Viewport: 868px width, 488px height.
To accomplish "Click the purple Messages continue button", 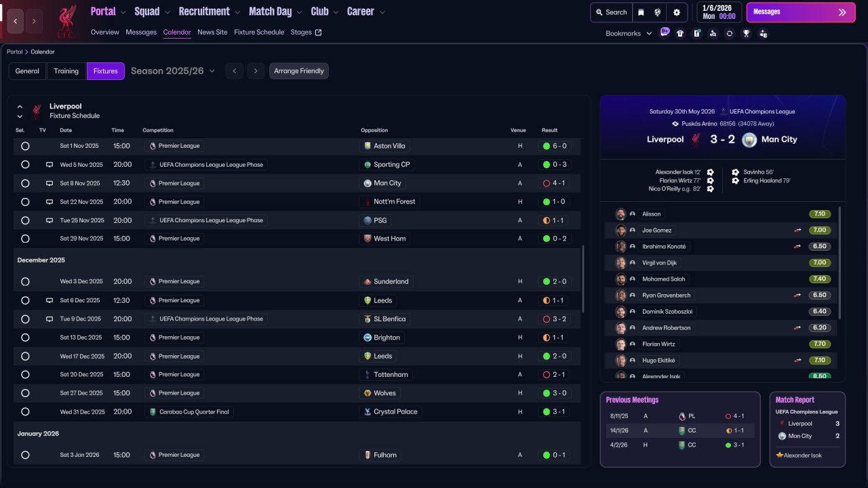I will pos(801,12).
